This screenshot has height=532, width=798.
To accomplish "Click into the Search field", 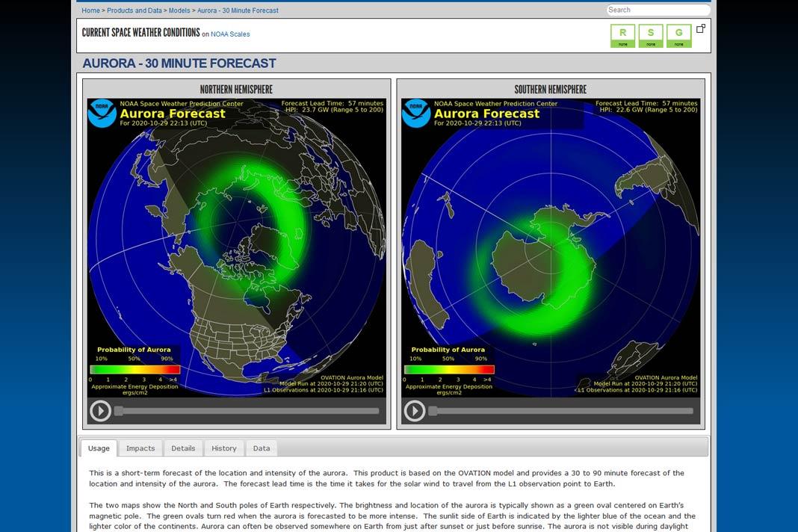I will (658, 10).
